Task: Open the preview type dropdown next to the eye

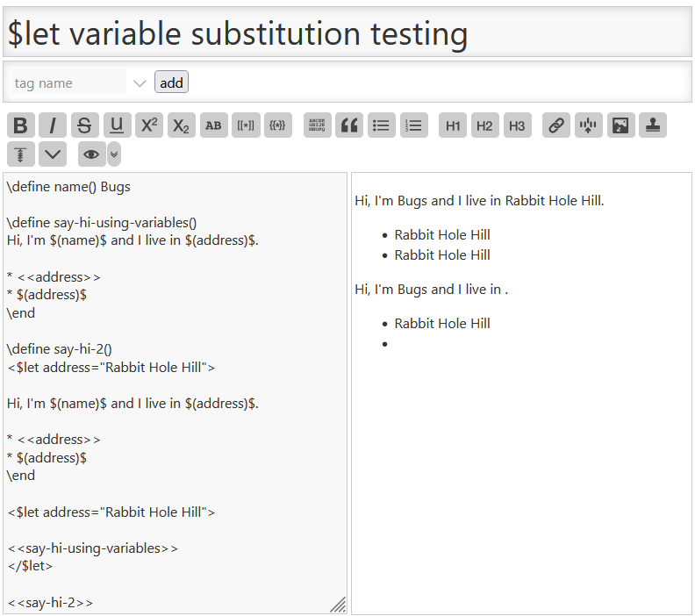Action: 114,154
